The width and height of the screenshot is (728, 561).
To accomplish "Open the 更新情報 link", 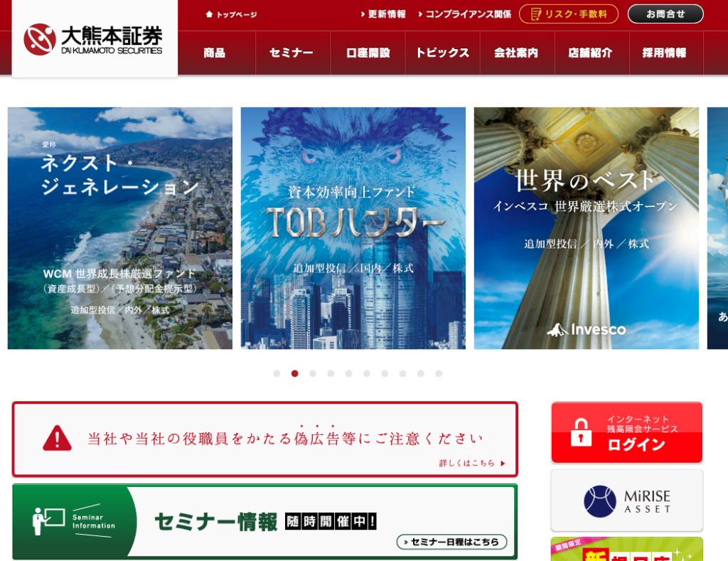I will [383, 14].
